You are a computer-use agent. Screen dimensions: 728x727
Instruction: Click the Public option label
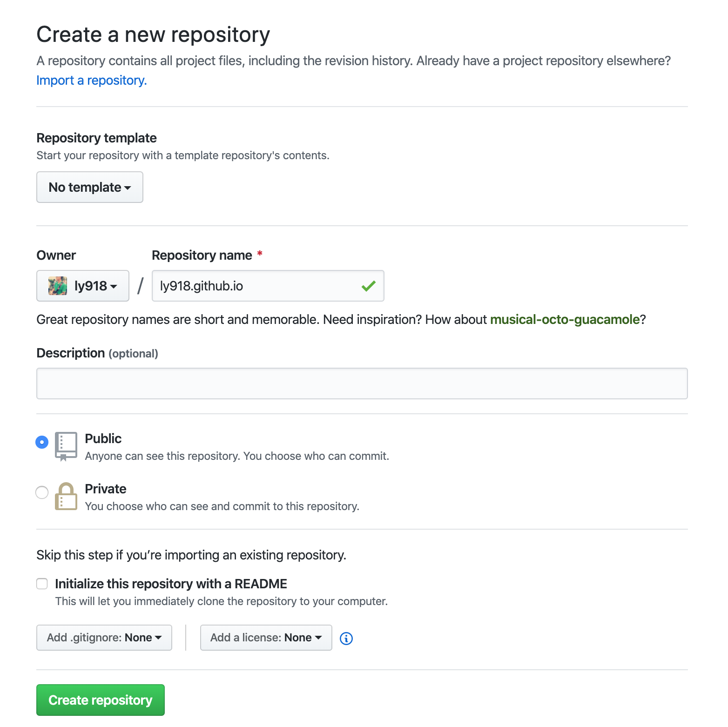103,438
